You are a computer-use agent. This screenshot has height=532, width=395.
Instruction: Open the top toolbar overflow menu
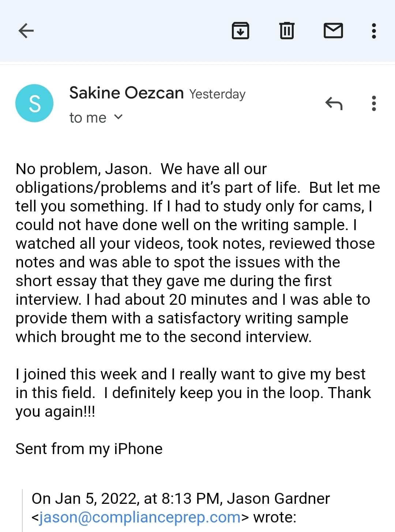pyautogui.click(x=374, y=31)
